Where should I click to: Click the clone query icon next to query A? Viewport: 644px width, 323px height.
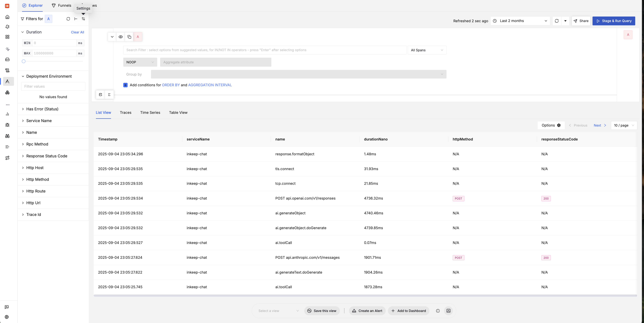coord(129,37)
